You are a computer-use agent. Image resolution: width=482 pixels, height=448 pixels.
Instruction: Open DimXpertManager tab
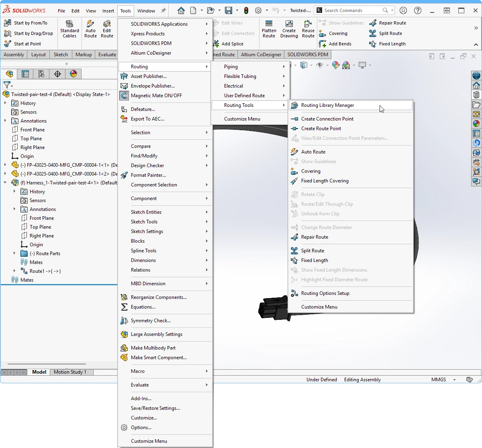click(x=57, y=74)
